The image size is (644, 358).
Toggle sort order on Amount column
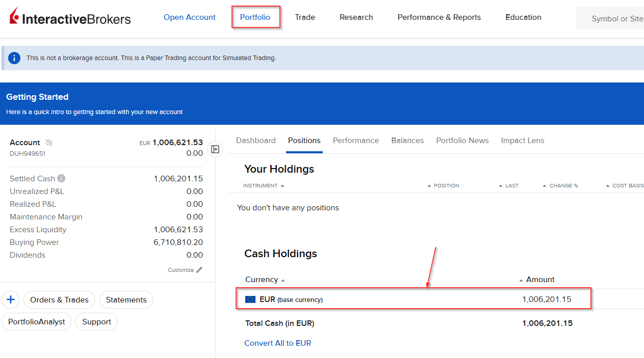click(520, 279)
